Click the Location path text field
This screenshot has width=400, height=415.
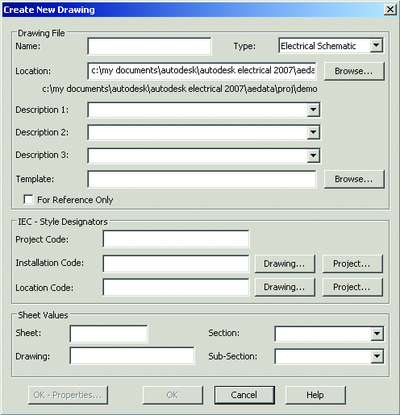click(202, 71)
